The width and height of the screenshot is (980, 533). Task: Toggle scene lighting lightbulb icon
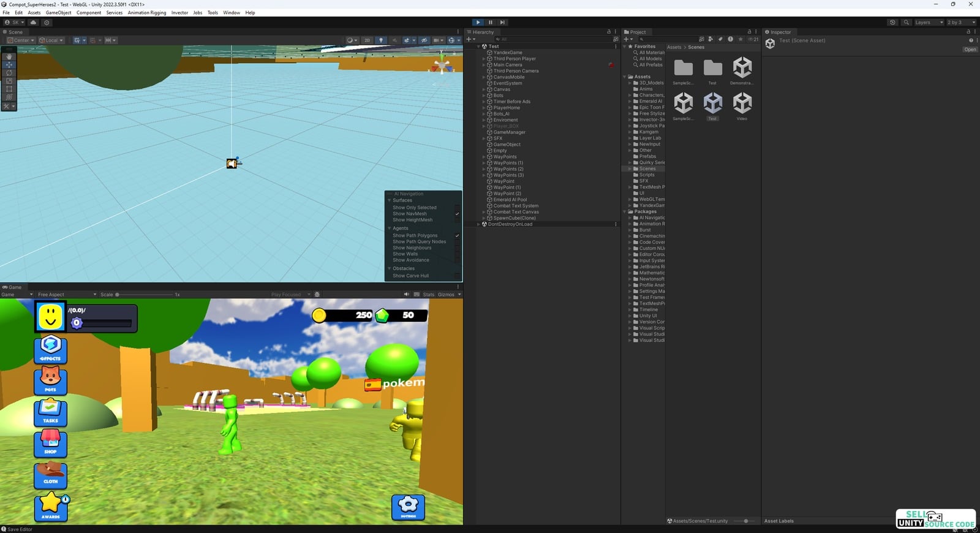pos(381,40)
